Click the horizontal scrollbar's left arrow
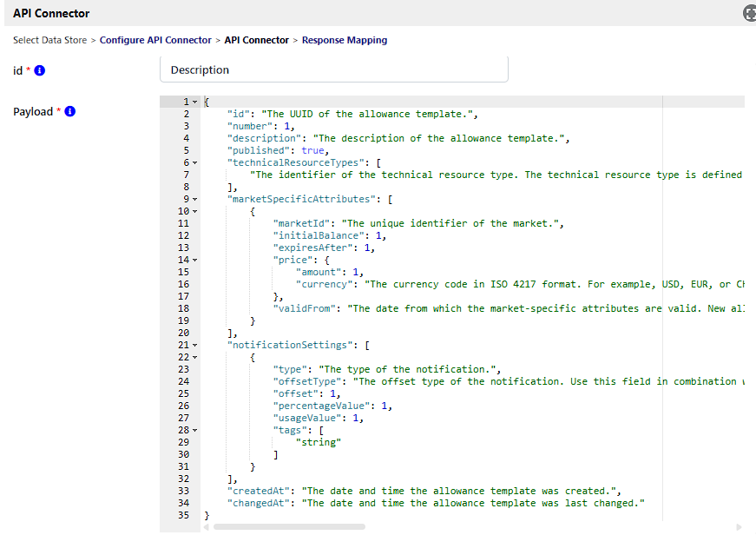This screenshot has height=535, width=756. point(207,526)
